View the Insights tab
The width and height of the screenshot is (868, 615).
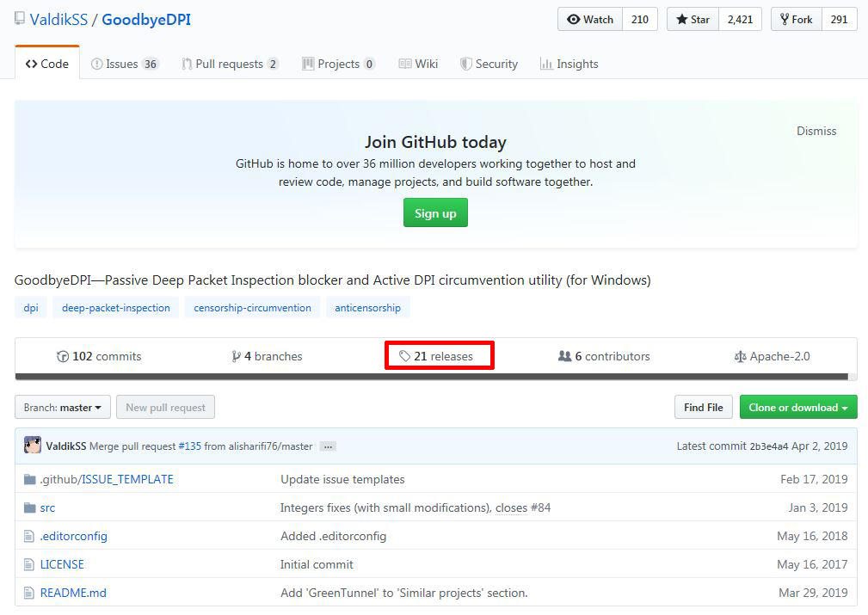click(x=569, y=64)
